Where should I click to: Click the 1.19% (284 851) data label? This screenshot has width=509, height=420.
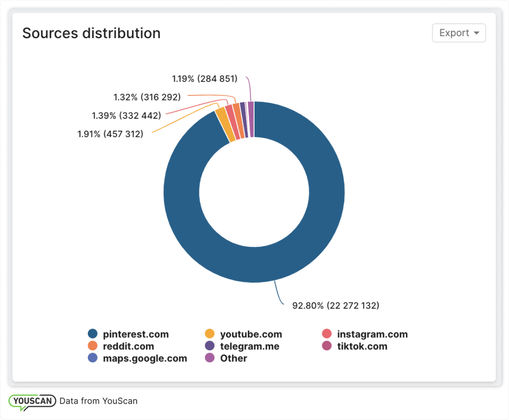(204, 79)
